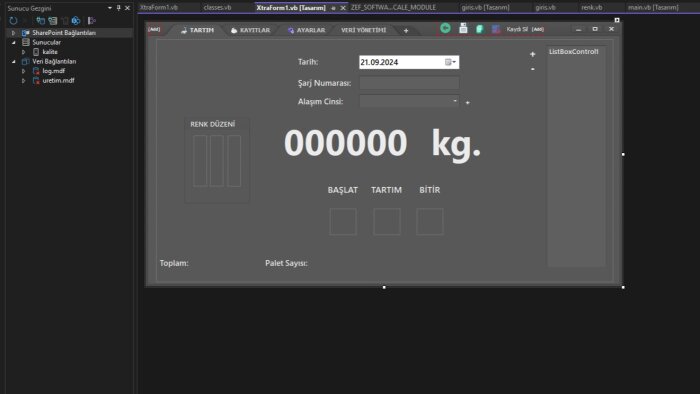Refresh the Sunucu Gezgini tree
700x394 pixels.
(13, 21)
